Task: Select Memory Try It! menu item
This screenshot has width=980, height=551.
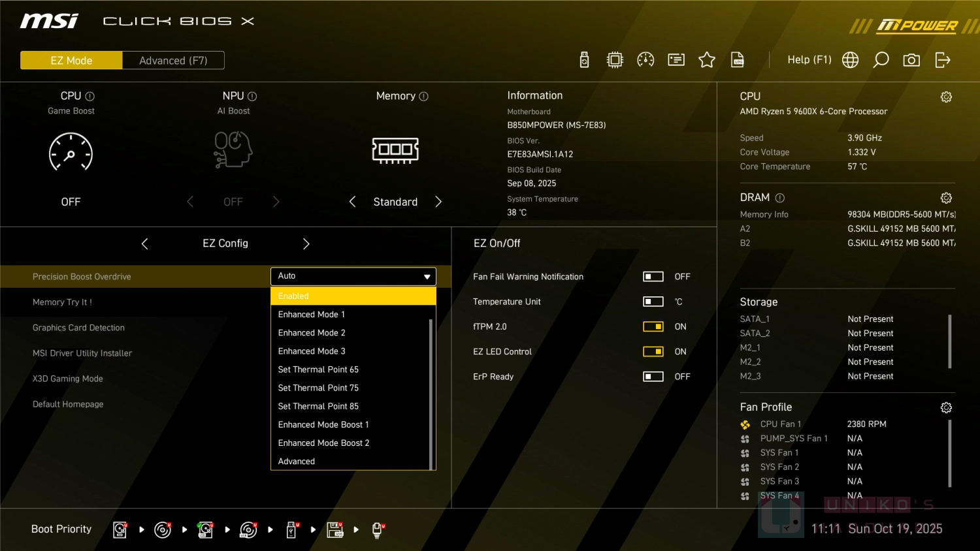Action: click(x=63, y=302)
